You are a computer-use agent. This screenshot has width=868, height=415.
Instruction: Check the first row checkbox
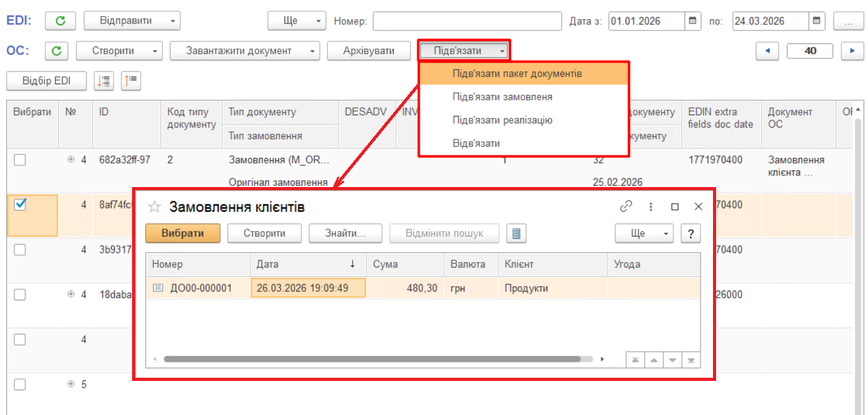click(x=20, y=160)
